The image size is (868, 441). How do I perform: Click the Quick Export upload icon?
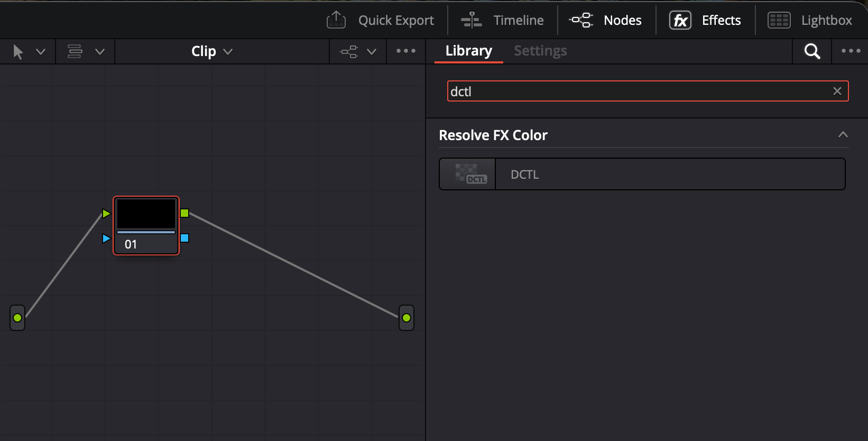pyautogui.click(x=336, y=20)
